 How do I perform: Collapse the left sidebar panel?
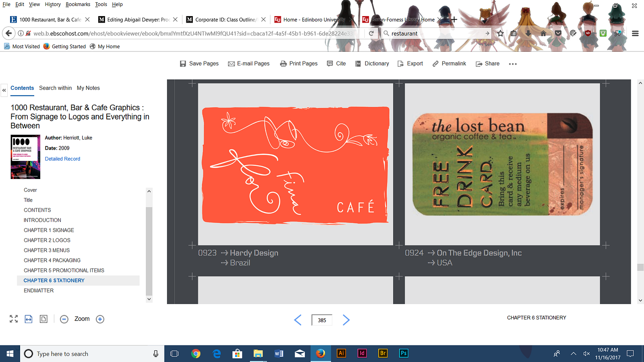(x=4, y=90)
